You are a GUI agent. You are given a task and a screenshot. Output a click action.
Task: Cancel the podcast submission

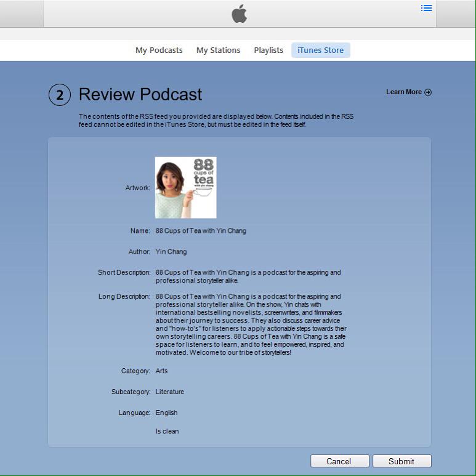point(340,461)
